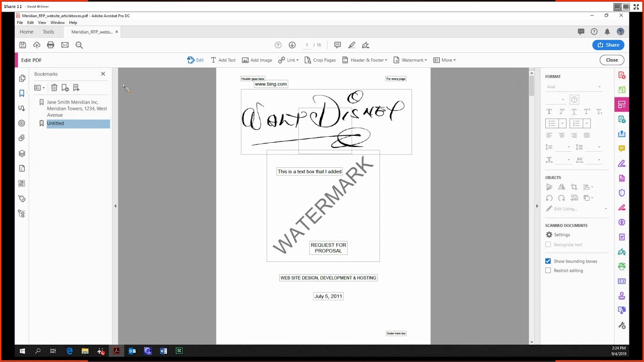Rotate object clockwise icon
Screen dimensions: 644x362
(561, 198)
